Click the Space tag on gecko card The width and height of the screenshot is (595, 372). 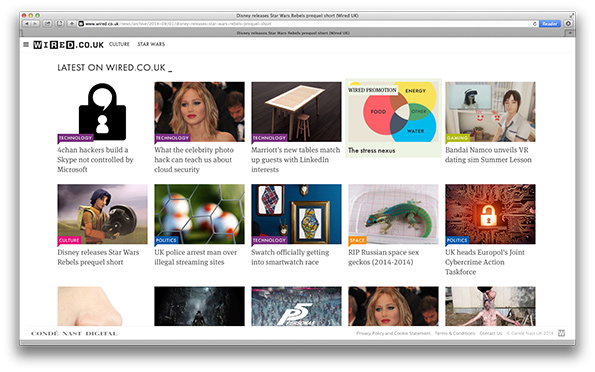coord(357,240)
